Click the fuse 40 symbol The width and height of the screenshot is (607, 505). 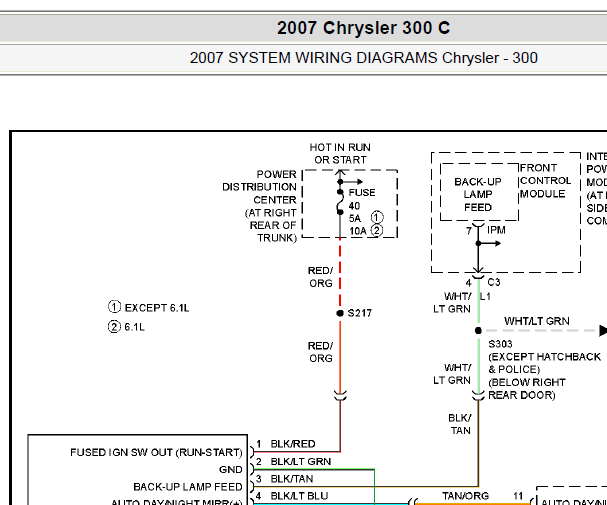340,202
